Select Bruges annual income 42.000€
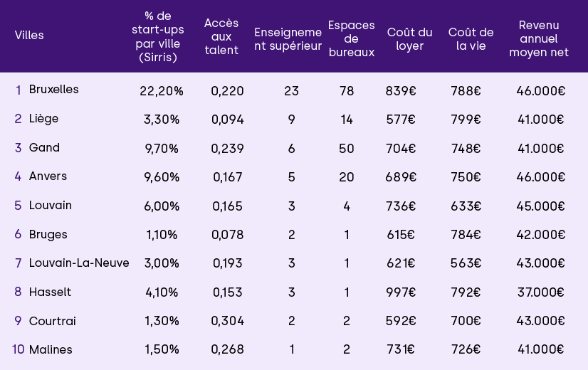The image size is (588, 370). pos(541,234)
